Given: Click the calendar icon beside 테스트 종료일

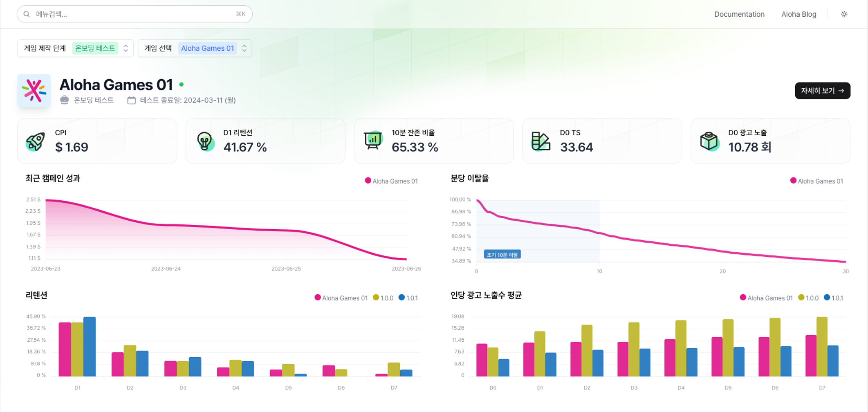Looking at the screenshot, I should [x=131, y=100].
